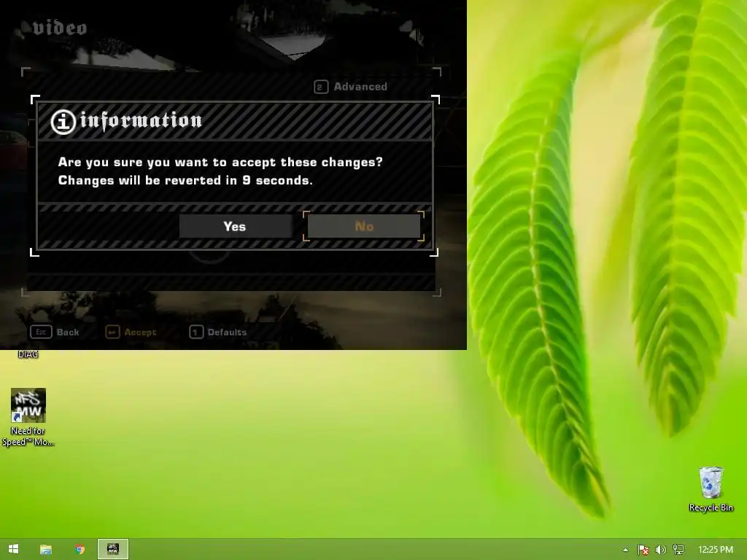Select the DIAG desktop item

[28, 354]
